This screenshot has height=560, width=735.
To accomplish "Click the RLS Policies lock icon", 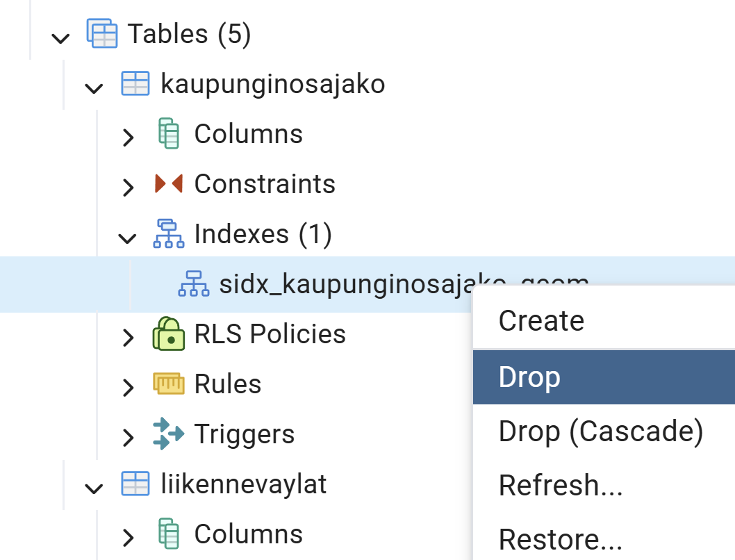I will tap(168, 334).
